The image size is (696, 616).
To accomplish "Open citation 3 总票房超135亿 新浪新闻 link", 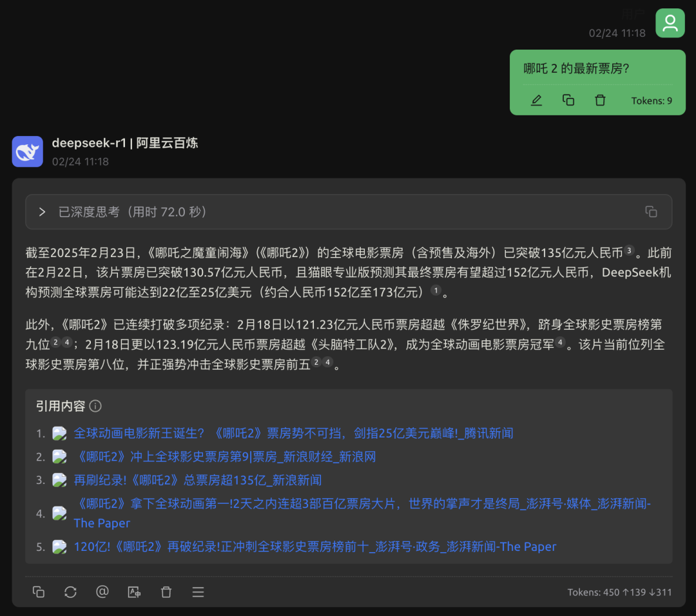I will 198,480.
